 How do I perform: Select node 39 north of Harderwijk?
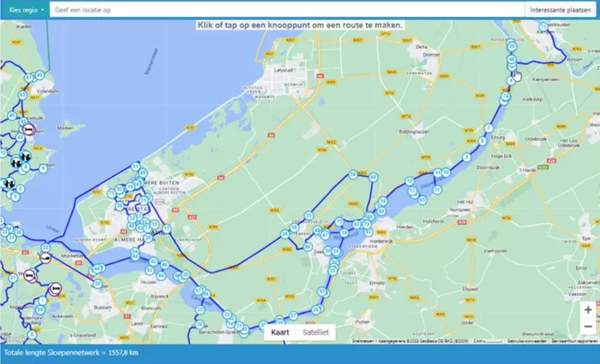[x=353, y=174]
